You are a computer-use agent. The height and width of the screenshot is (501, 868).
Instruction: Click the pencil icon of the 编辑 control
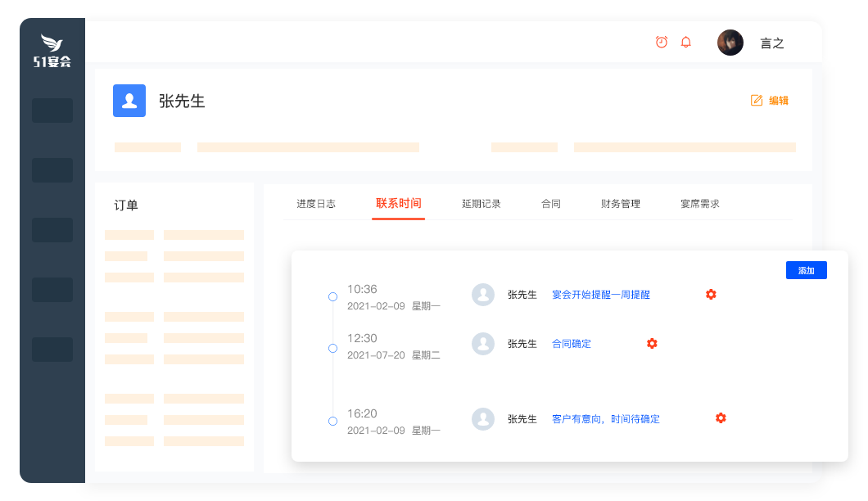(x=755, y=100)
